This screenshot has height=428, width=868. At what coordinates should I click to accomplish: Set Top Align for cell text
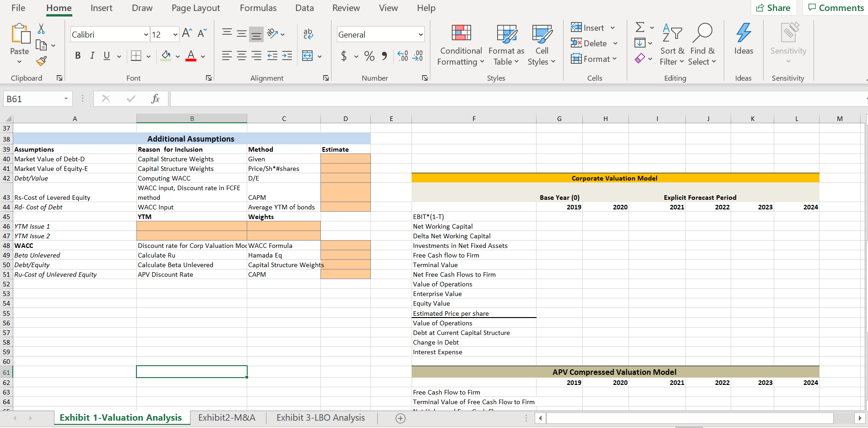click(x=227, y=33)
